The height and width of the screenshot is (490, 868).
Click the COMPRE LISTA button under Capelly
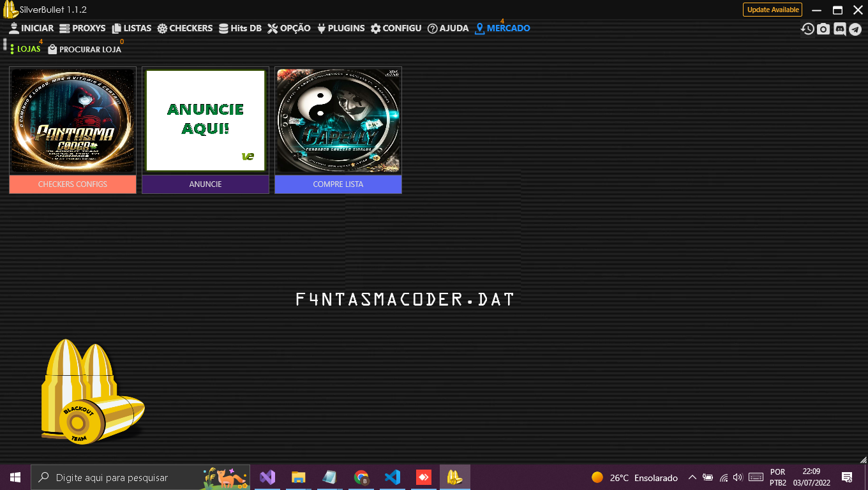(x=338, y=184)
